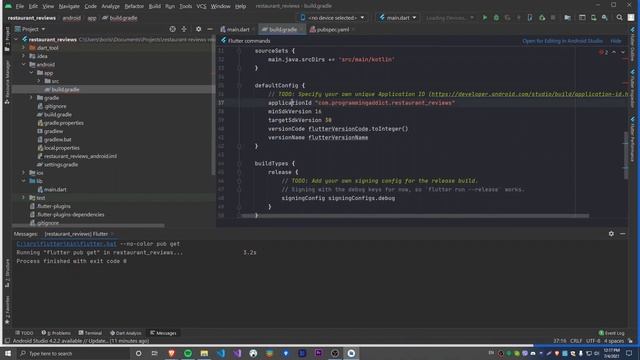Open the Project view dropdown
Image resolution: width=640 pixels, height=360 pixels.
click(31, 29)
